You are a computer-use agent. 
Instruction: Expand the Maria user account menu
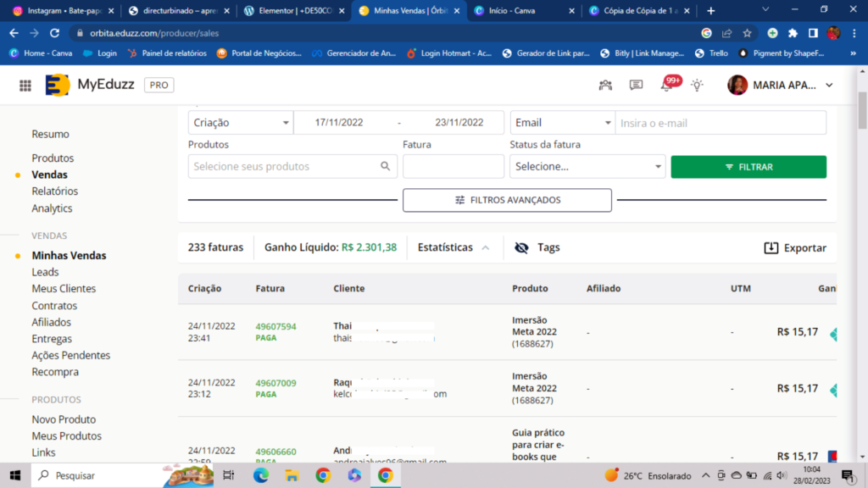tap(828, 86)
